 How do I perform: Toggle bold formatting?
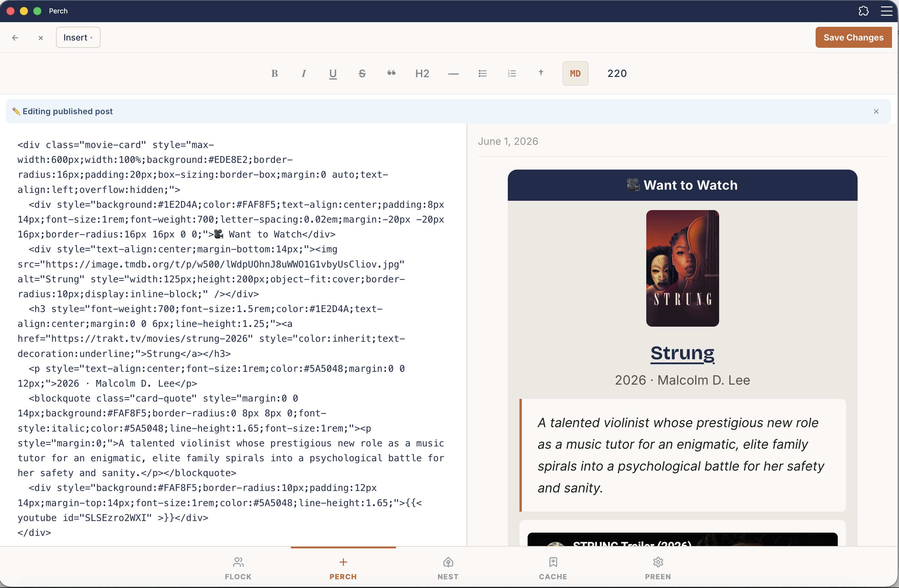[x=275, y=73]
